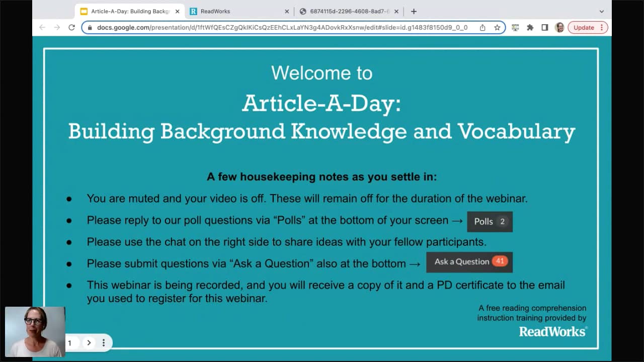644x362 pixels.
Task: Advance to next slide with arrow
Action: pyautogui.click(x=89, y=343)
